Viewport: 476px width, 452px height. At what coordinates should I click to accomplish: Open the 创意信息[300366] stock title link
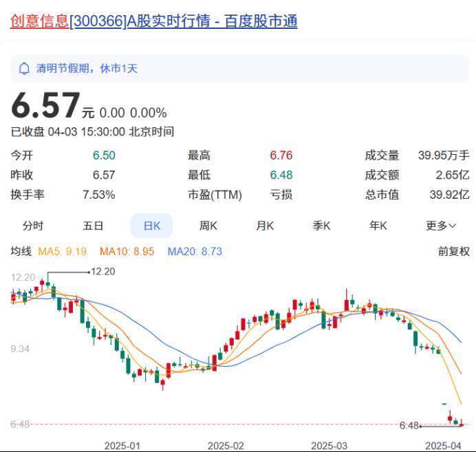(153, 21)
